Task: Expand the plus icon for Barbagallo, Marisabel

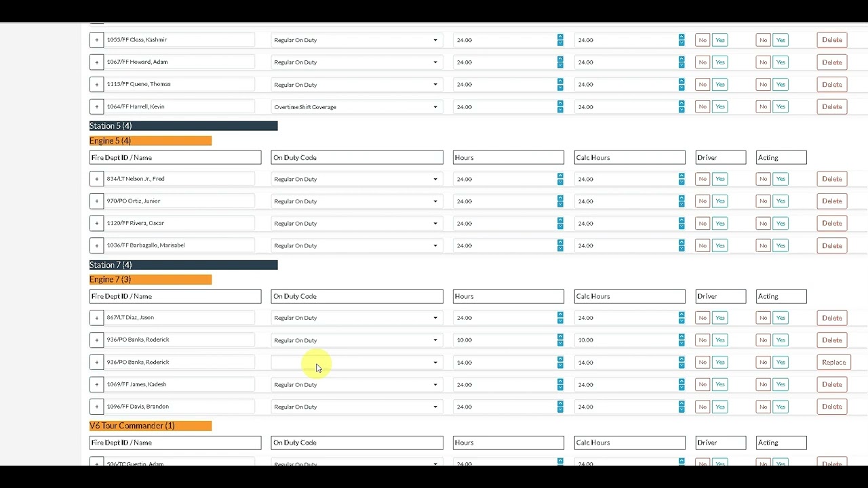Action: [x=96, y=245]
